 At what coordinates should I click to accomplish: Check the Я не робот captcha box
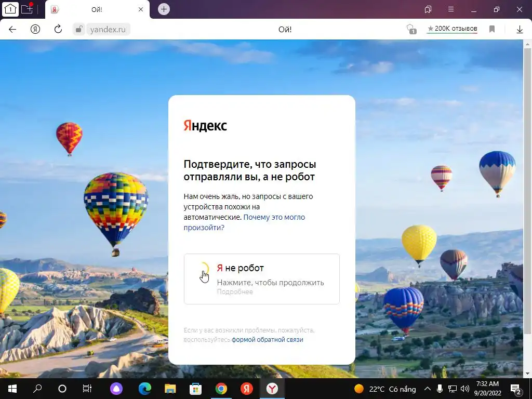(x=203, y=268)
